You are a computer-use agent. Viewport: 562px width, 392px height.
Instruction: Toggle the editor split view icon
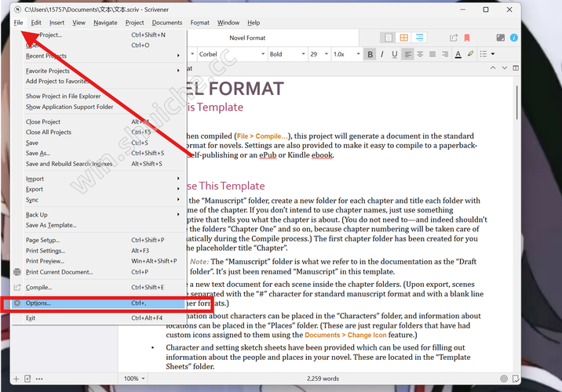516,67
